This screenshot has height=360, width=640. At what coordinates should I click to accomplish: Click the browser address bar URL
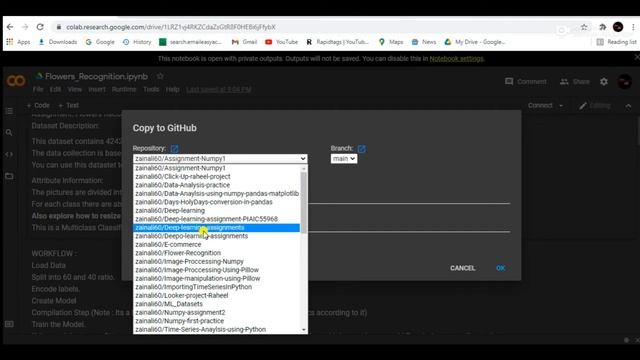(171, 27)
